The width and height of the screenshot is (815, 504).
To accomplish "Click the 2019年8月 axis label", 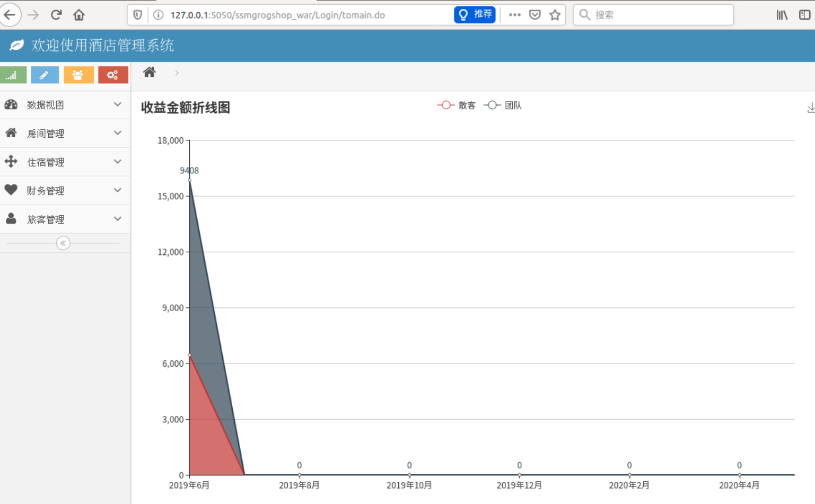I will 299,485.
